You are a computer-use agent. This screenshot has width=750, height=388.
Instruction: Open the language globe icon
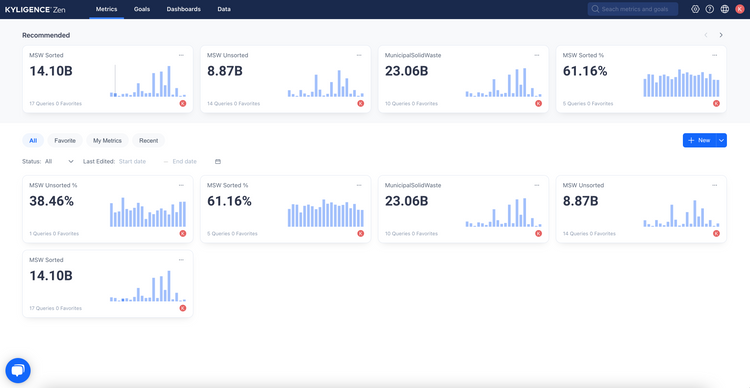coord(725,9)
